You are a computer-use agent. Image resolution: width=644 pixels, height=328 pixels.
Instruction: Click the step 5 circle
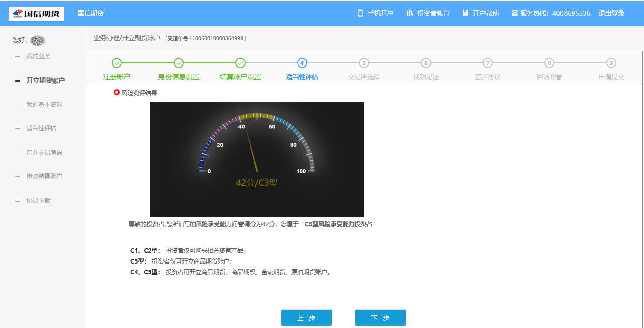click(364, 63)
